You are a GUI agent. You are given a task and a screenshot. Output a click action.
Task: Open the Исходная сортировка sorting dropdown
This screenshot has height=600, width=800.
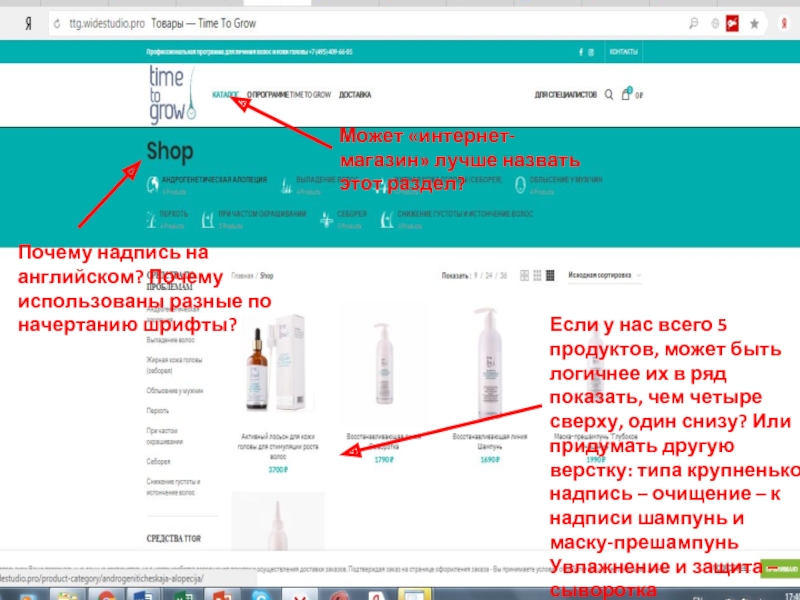(605, 276)
